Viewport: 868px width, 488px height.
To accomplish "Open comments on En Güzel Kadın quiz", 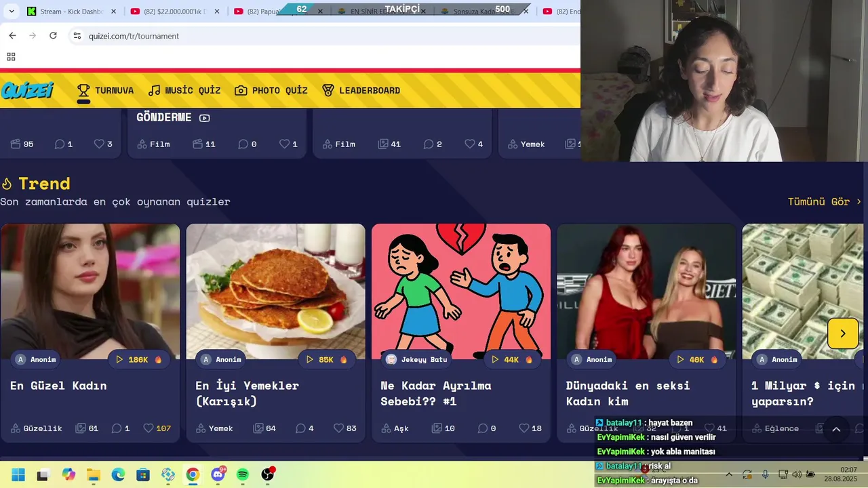I will tap(120, 428).
